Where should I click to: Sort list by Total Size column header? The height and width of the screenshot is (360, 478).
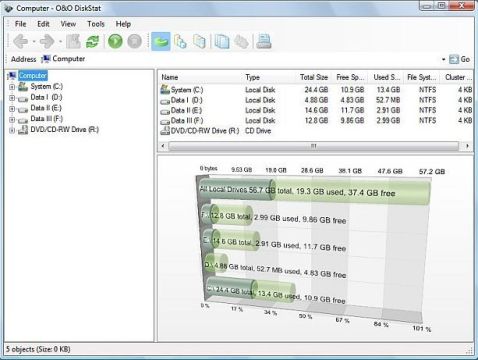click(x=314, y=77)
